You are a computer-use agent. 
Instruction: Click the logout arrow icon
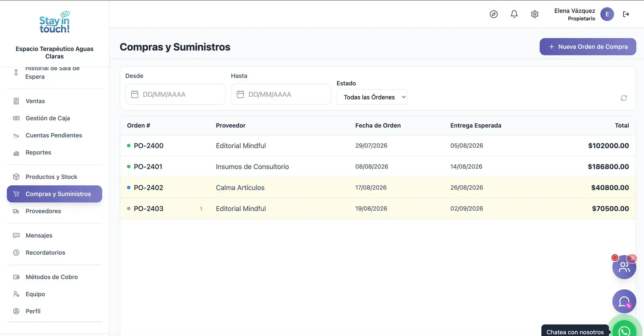(x=626, y=14)
